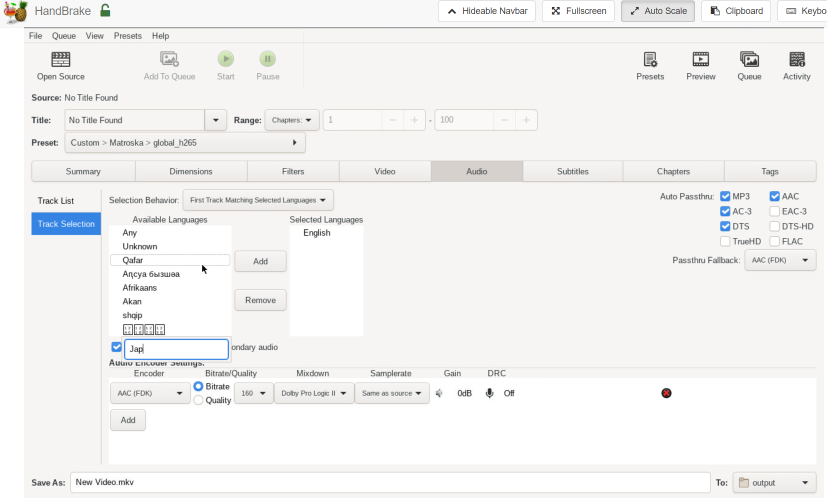Open Selection Behavior dropdown
This screenshot has width=827, height=498.
click(258, 200)
